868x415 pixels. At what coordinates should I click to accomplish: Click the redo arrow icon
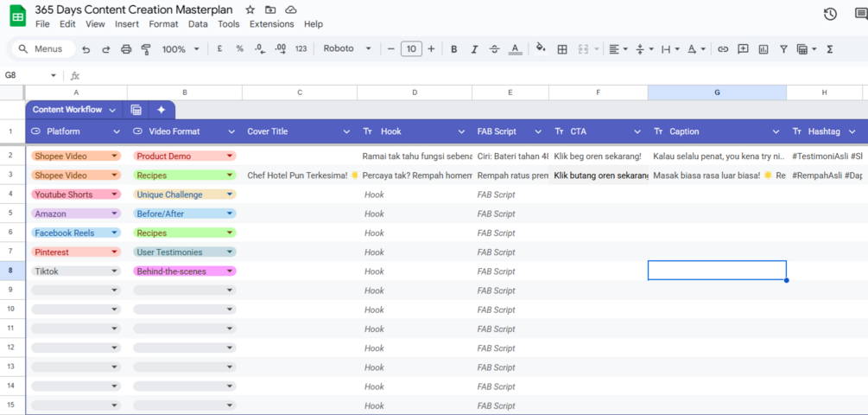point(105,49)
